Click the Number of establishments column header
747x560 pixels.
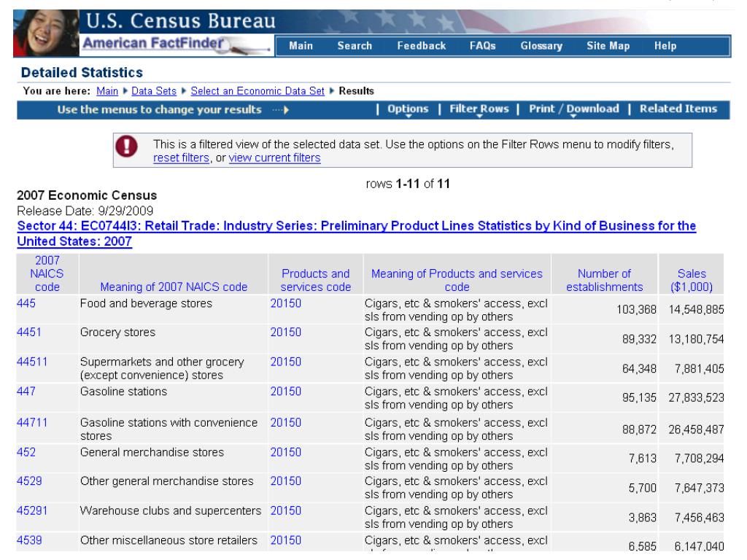click(604, 281)
